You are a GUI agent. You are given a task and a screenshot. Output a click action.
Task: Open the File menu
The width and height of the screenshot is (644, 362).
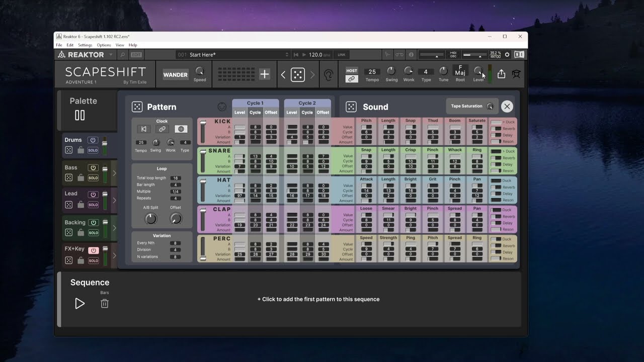(x=59, y=45)
